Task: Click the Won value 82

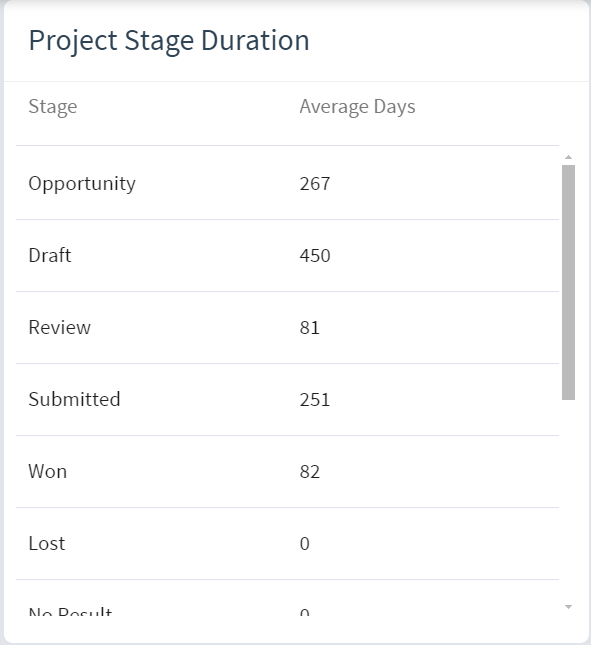Action: 310,472
